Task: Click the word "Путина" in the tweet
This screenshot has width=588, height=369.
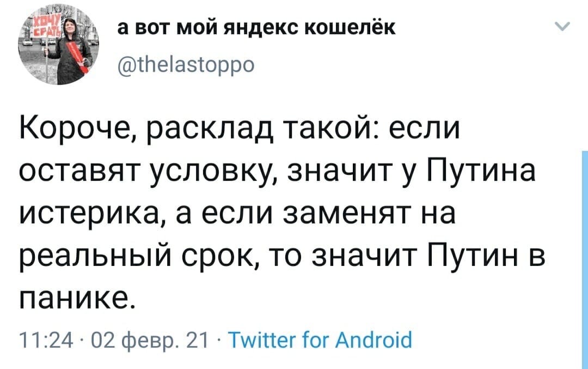Action: (479, 174)
